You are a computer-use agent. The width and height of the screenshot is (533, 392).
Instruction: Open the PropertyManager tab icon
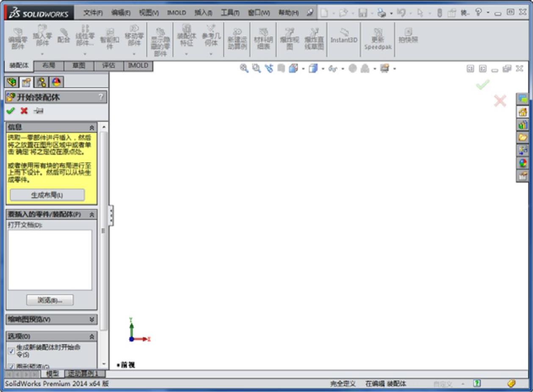pyautogui.click(x=27, y=82)
